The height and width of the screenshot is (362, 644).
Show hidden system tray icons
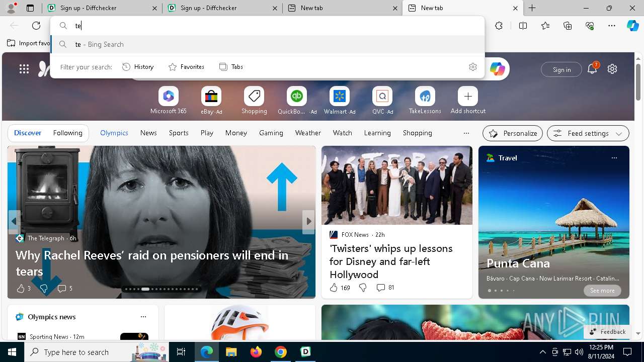[x=542, y=352]
